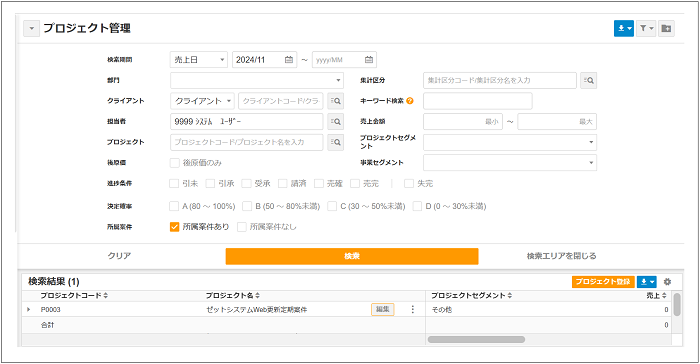Check the 売確 progress checkbox
Viewport: 700px width, 364px height.
point(319,184)
